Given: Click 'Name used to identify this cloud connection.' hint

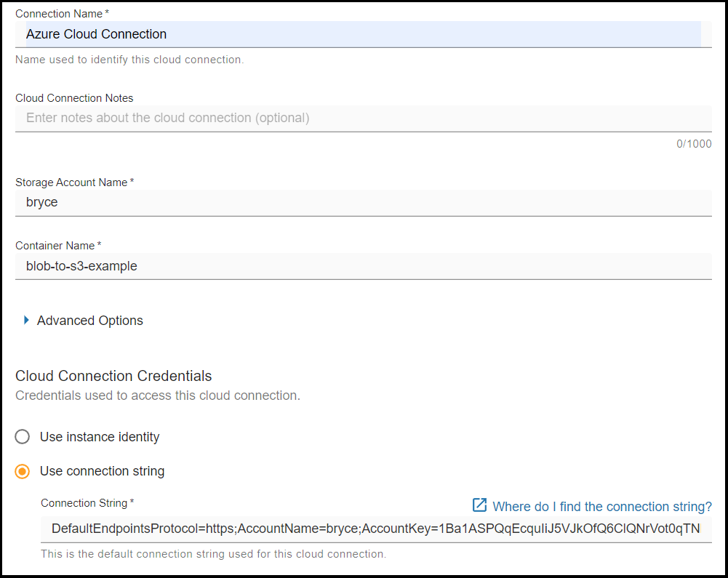Looking at the screenshot, I should click(x=129, y=60).
